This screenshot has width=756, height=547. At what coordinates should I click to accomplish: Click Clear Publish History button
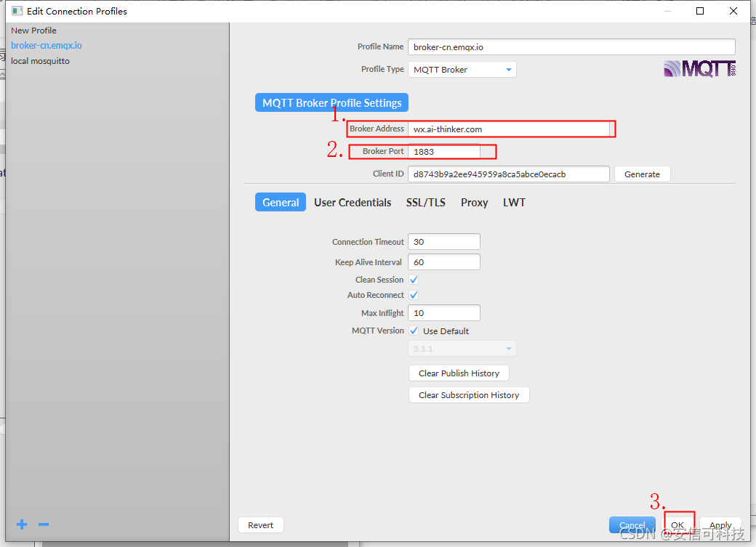tap(459, 373)
